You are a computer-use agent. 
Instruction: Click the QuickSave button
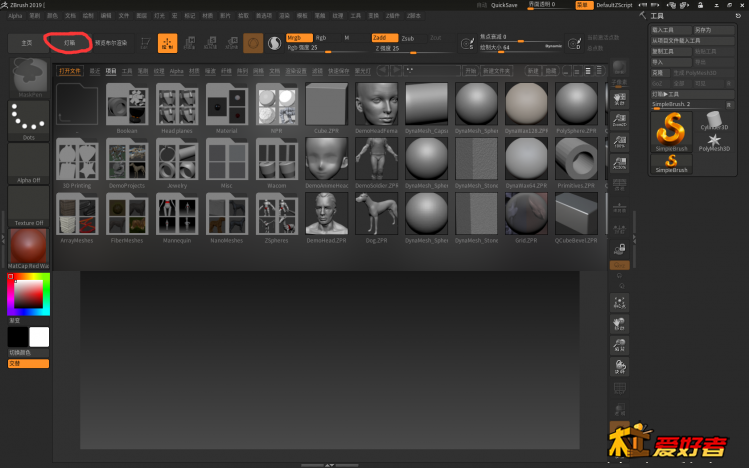click(504, 5)
